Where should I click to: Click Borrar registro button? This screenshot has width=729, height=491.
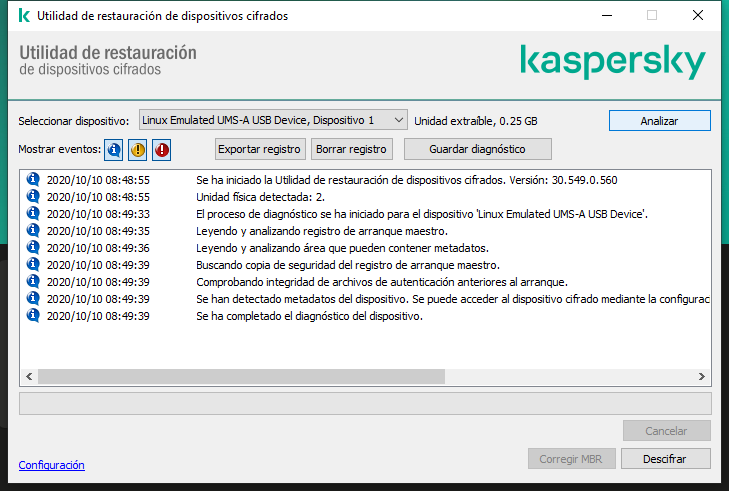click(x=351, y=149)
